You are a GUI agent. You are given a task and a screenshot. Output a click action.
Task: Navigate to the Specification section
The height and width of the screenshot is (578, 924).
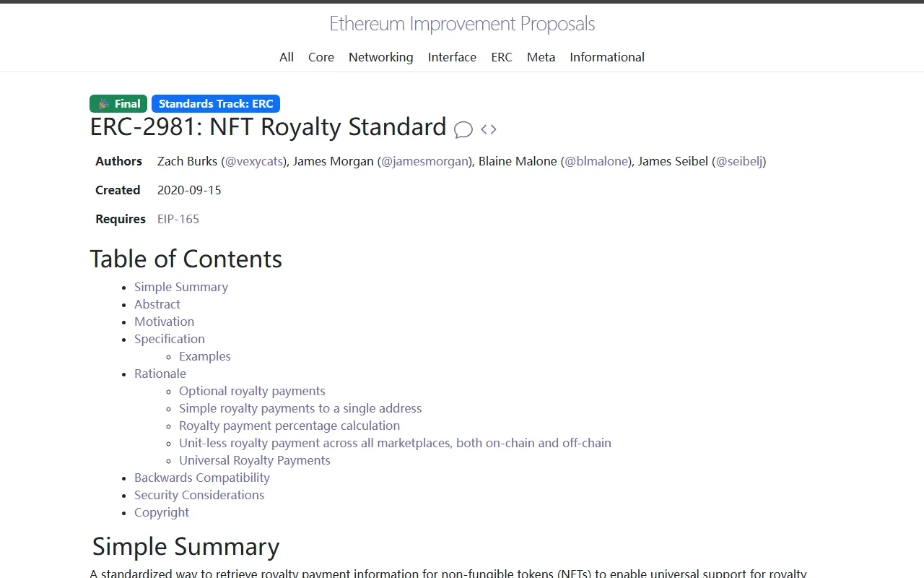(170, 339)
